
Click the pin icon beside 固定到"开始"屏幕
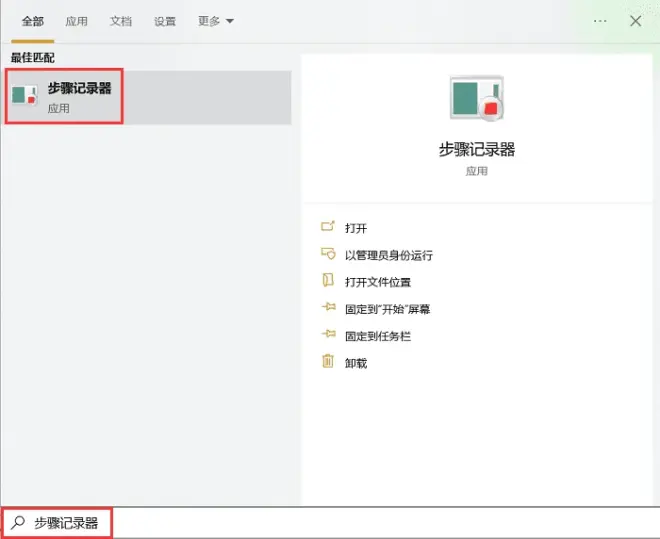[329, 307]
